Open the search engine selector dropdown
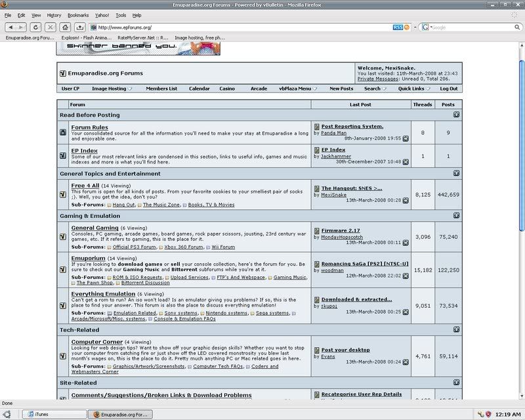 click(x=427, y=28)
